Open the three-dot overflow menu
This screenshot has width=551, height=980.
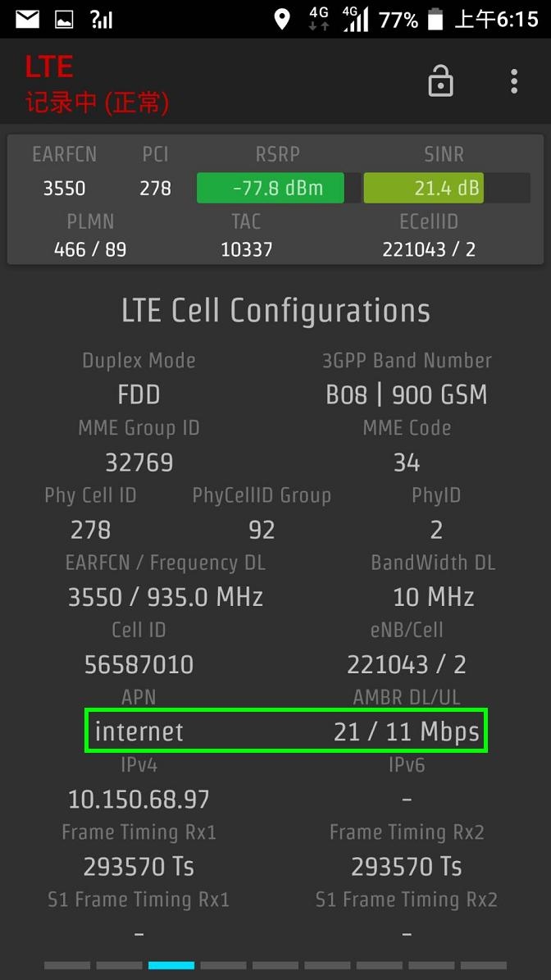513,81
